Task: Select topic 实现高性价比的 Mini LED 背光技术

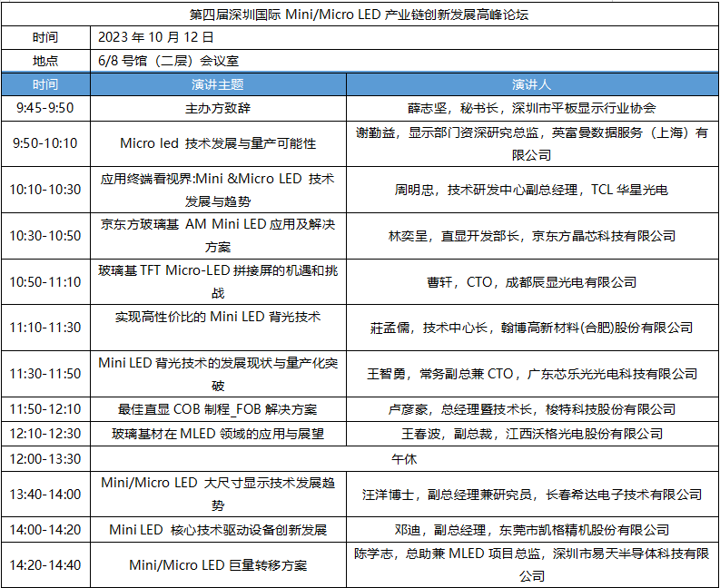Action: coord(218,328)
